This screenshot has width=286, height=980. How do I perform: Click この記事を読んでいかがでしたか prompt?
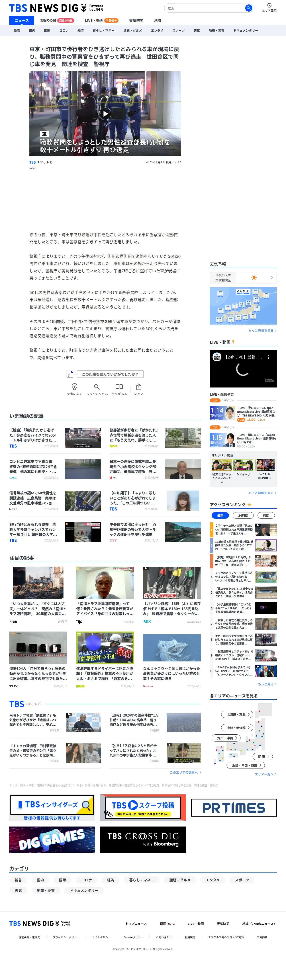click(x=110, y=374)
